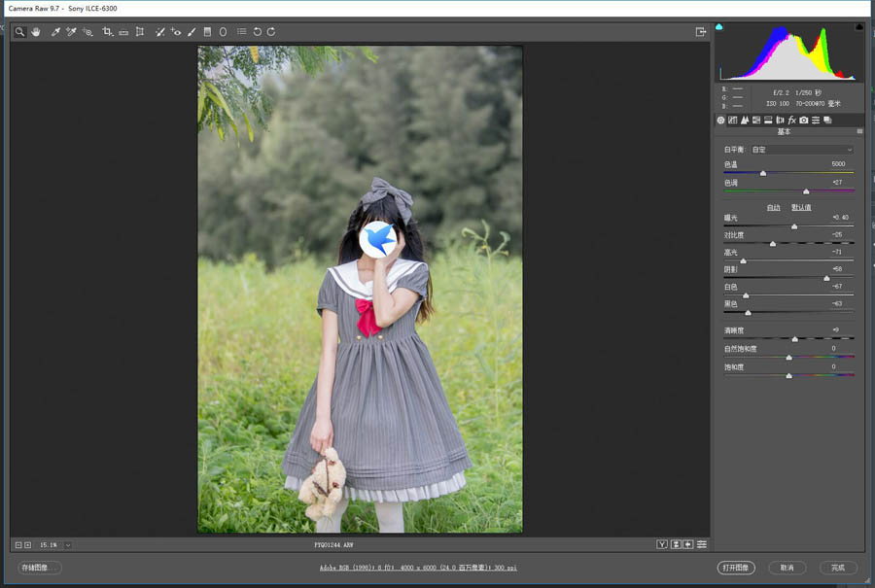Screen dimensions: 875x588
Task: Switch to the HSL grayscale panel
Action: pos(756,120)
